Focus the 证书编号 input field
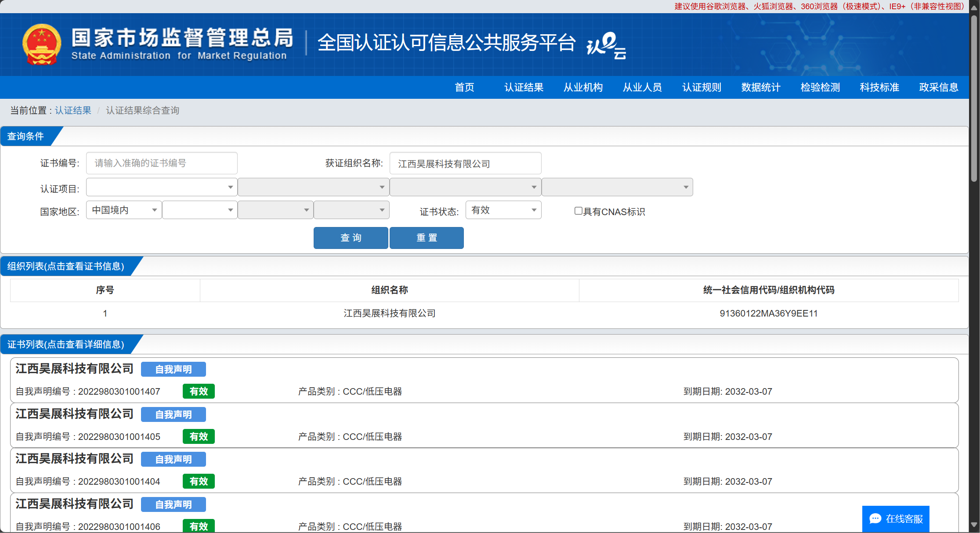 pyautogui.click(x=162, y=163)
